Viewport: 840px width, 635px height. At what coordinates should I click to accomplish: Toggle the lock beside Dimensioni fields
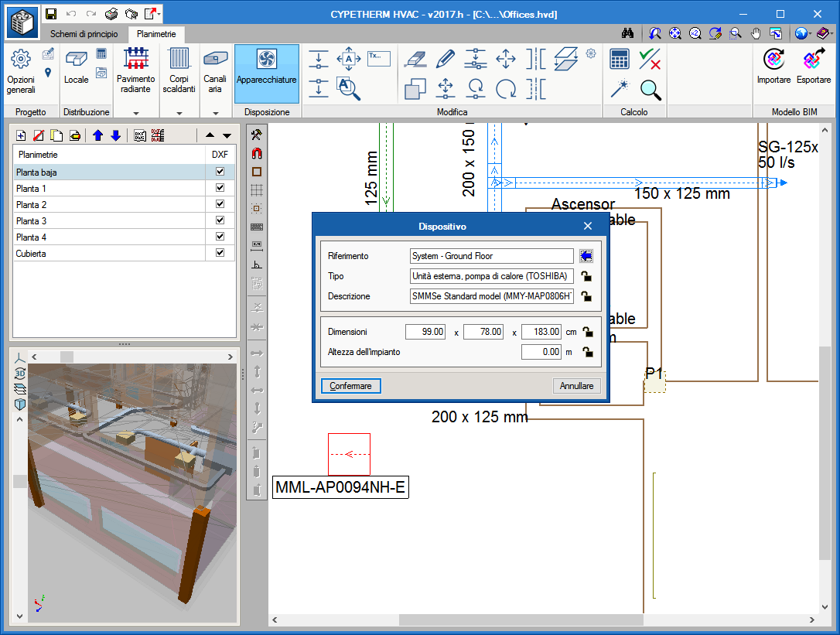coord(588,333)
